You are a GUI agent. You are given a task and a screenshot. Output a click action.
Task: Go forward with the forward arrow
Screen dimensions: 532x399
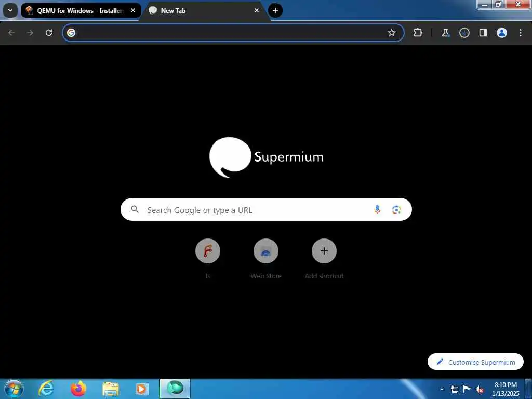30,33
